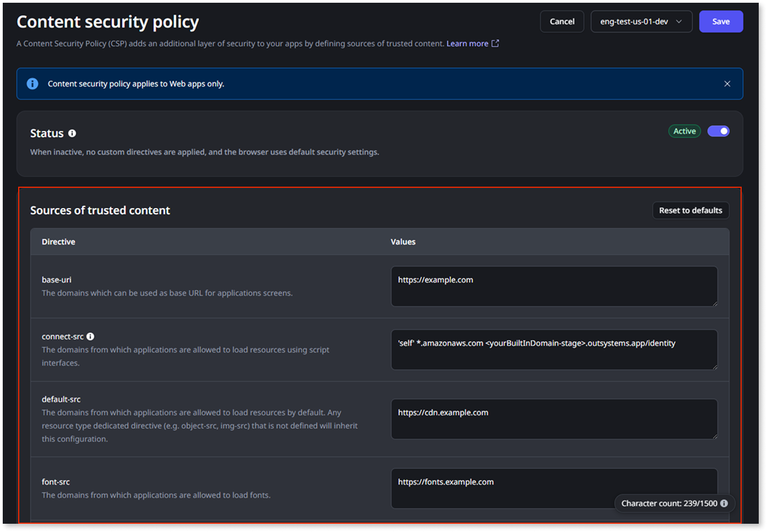This screenshot has width=767, height=532.
Task: Disable the Active status toggle
Action: click(719, 131)
